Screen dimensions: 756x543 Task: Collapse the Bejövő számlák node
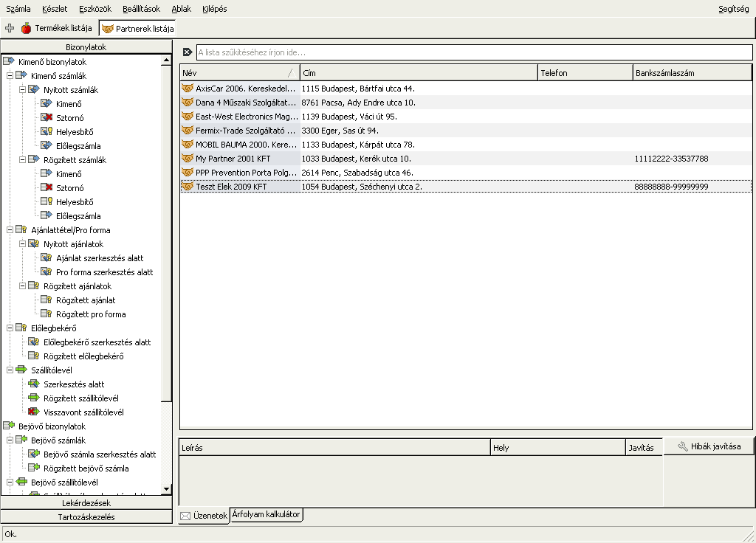point(10,440)
